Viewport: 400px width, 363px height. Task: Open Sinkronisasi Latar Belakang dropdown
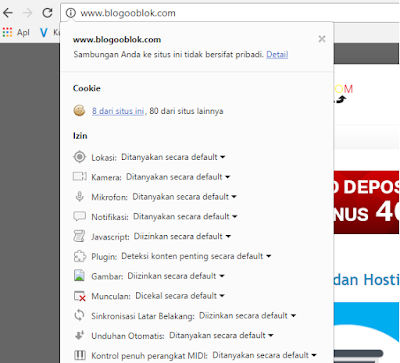coord(247,315)
